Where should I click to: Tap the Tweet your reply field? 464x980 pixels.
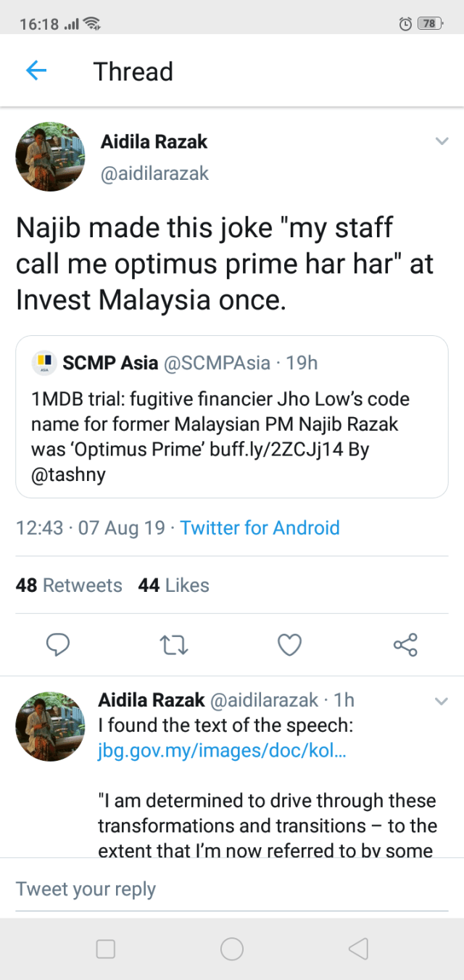point(232,889)
